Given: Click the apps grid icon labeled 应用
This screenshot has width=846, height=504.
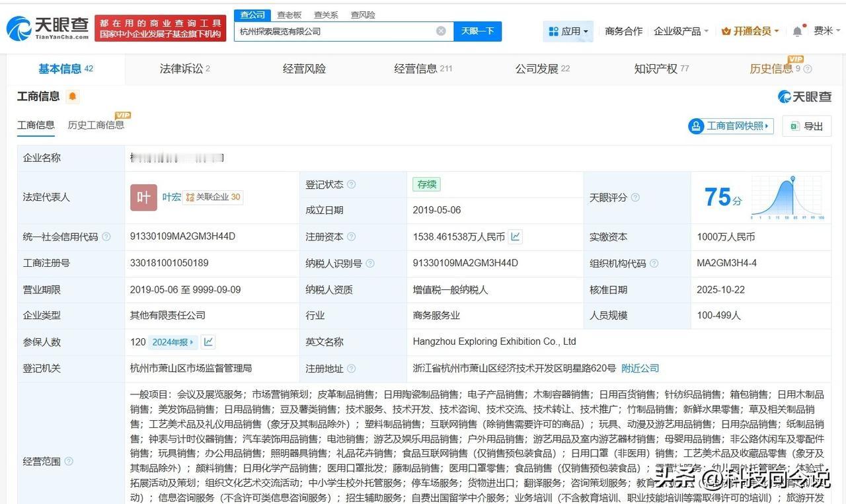Looking at the screenshot, I should pos(553,31).
